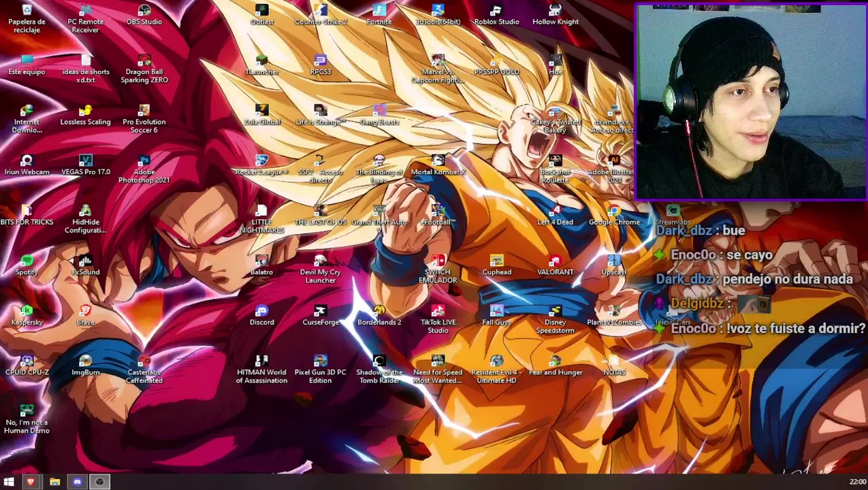Open the Papelera de reciclaje icon
Viewport: 868px width, 490px height.
pyautogui.click(x=27, y=18)
